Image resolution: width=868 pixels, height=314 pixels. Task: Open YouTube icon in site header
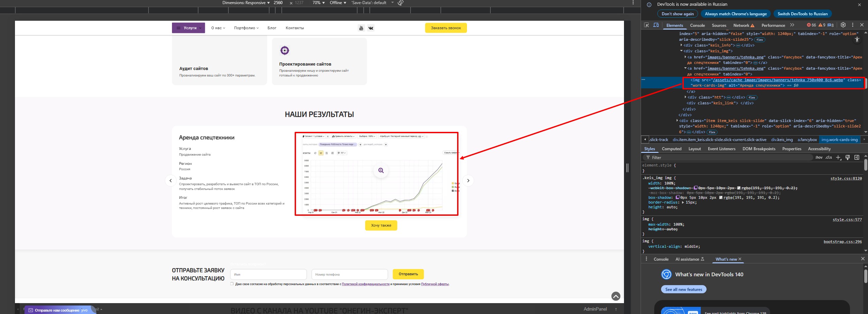[361, 28]
